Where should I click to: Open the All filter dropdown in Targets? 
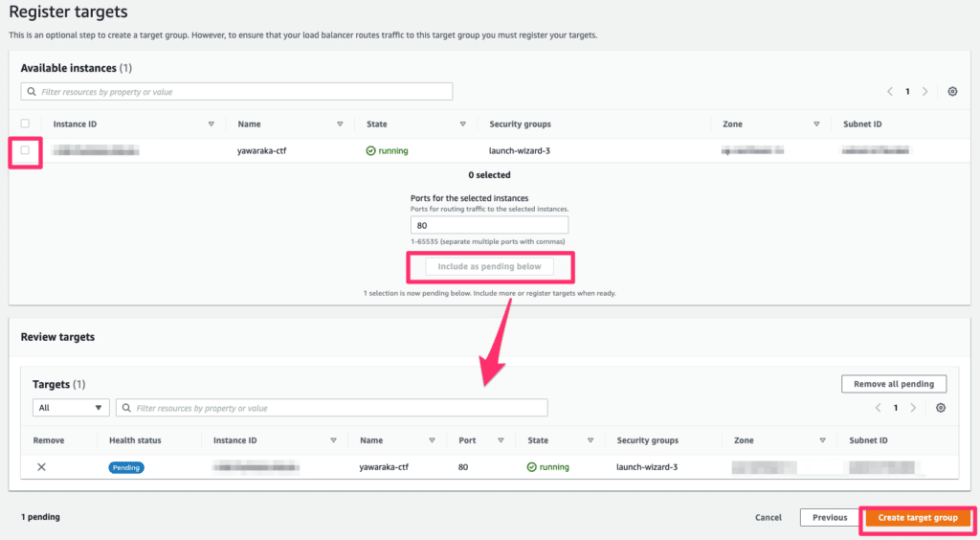71,408
